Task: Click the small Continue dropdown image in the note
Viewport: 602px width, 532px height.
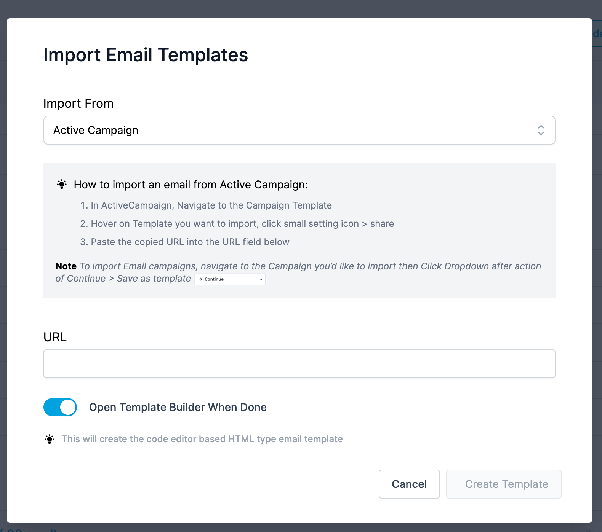Action: click(x=230, y=279)
